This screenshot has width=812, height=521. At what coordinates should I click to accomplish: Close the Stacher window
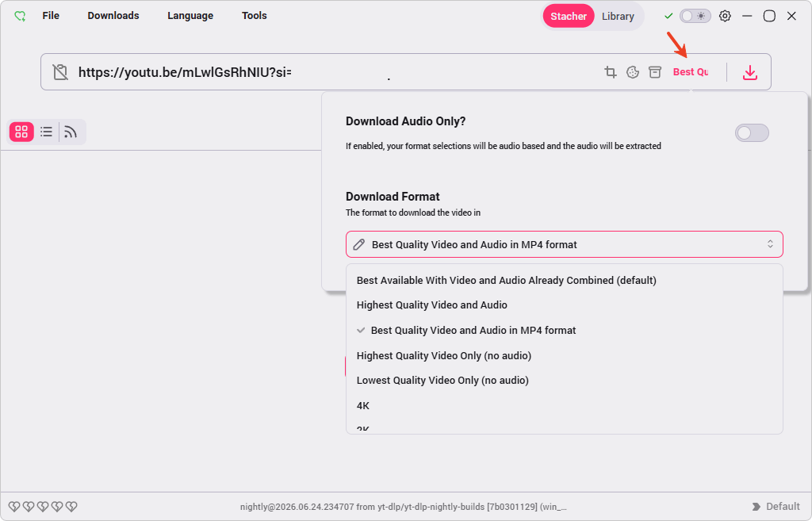792,16
